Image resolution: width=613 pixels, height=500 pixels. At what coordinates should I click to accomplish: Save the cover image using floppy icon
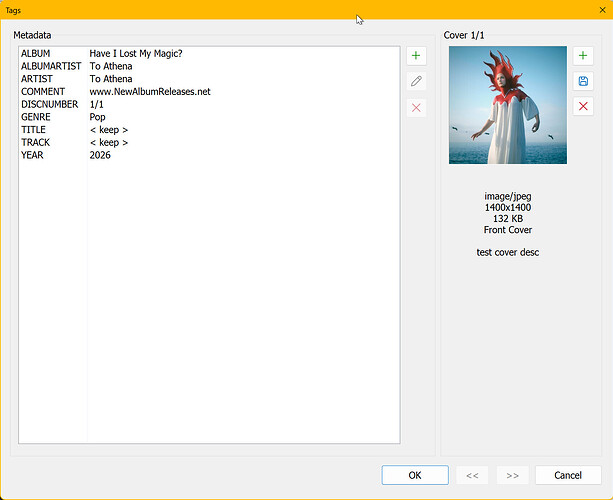coord(583,81)
